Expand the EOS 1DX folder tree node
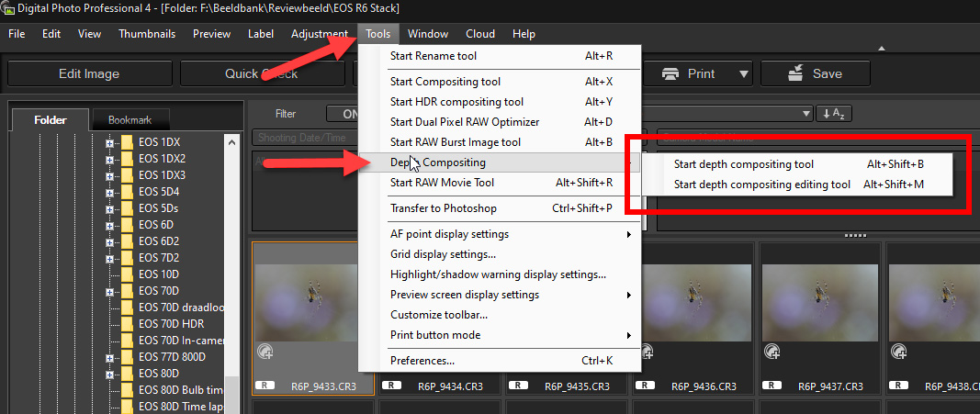Image resolution: width=980 pixels, height=414 pixels. pos(109,142)
